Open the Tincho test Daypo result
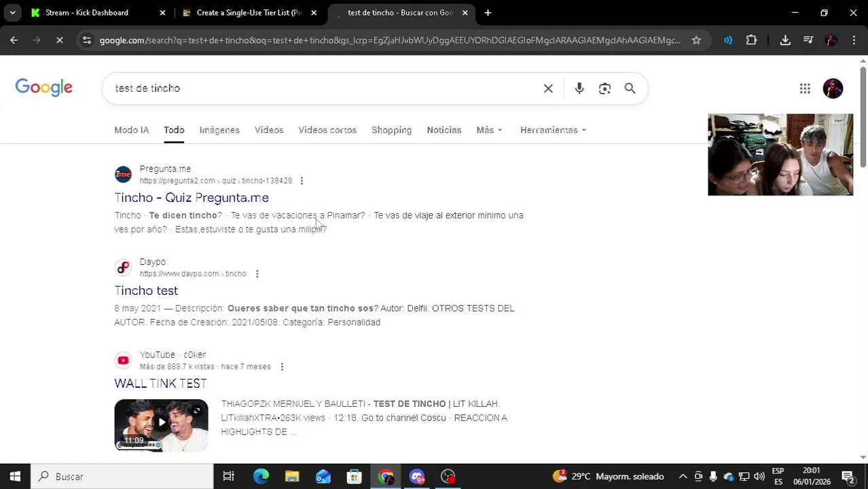The height and width of the screenshot is (489, 868). (x=146, y=291)
